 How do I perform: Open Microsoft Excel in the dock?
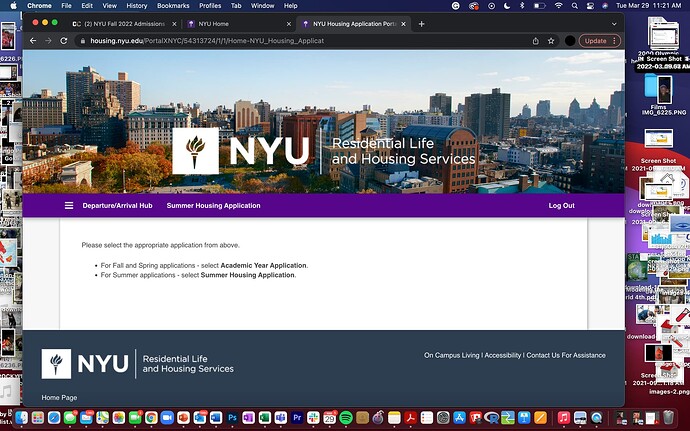(265, 417)
